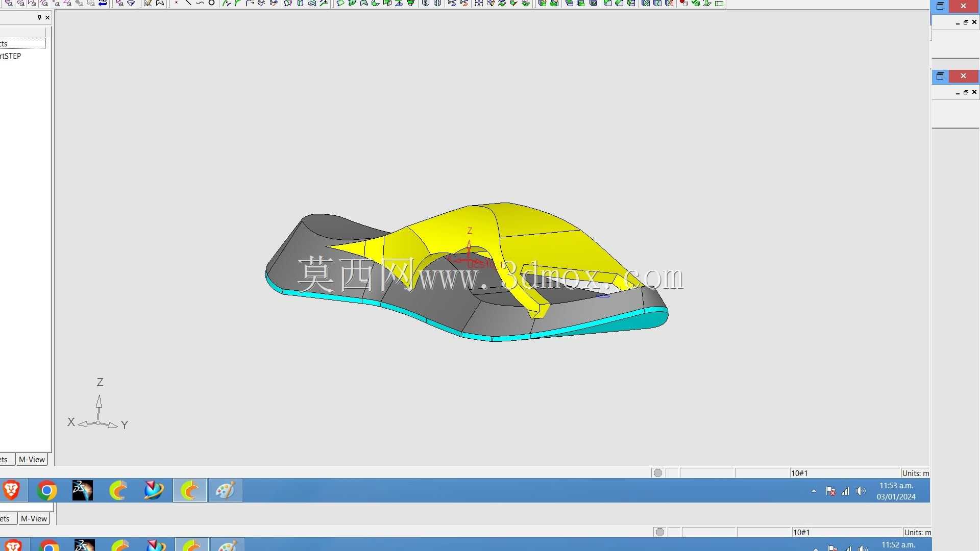This screenshot has height=551, width=980.
Task: Click the red workplane origin marker on model
Action: pyautogui.click(x=470, y=259)
